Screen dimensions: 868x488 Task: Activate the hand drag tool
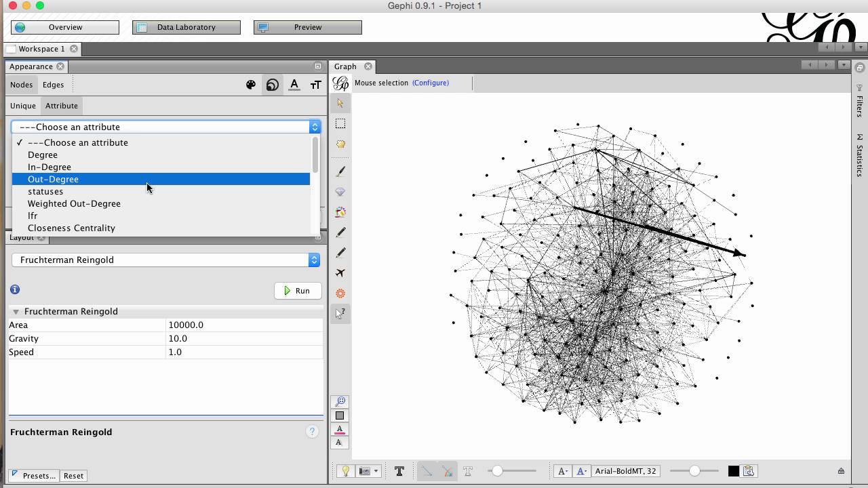pos(340,144)
